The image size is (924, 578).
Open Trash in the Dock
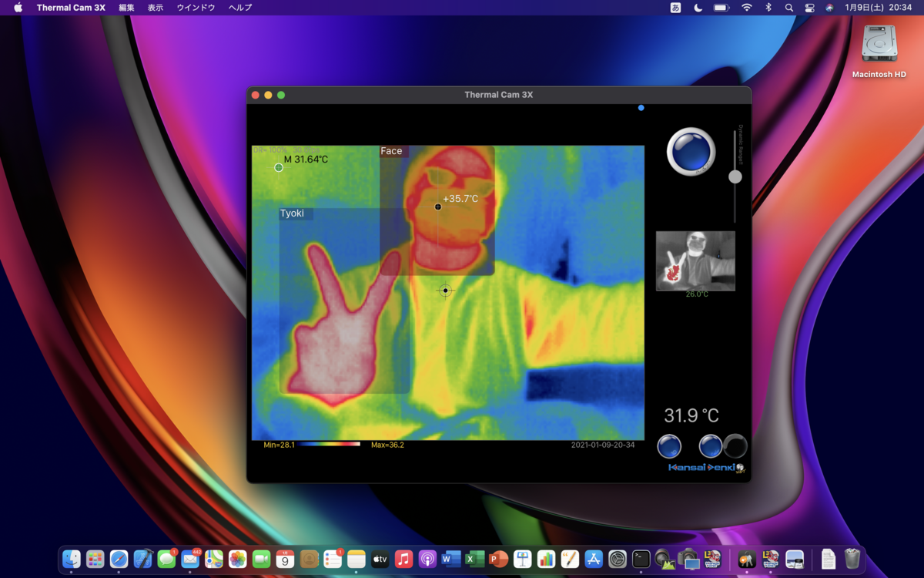click(852, 559)
